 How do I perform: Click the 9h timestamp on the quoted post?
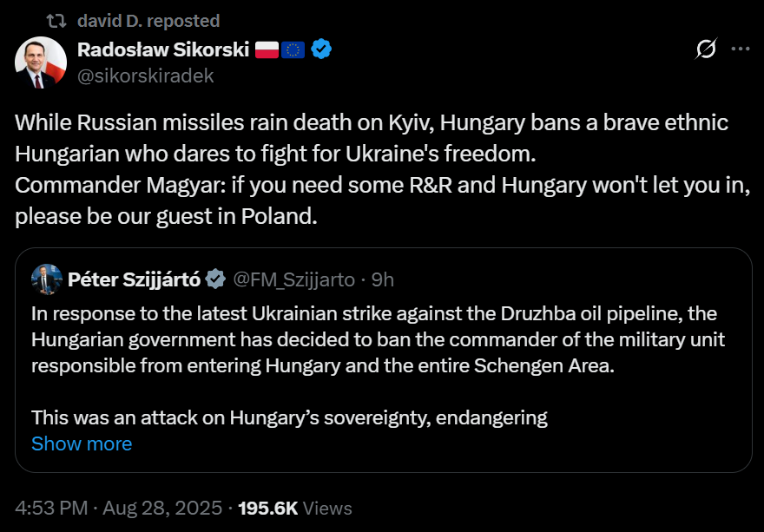pyautogui.click(x=383, y=279)
